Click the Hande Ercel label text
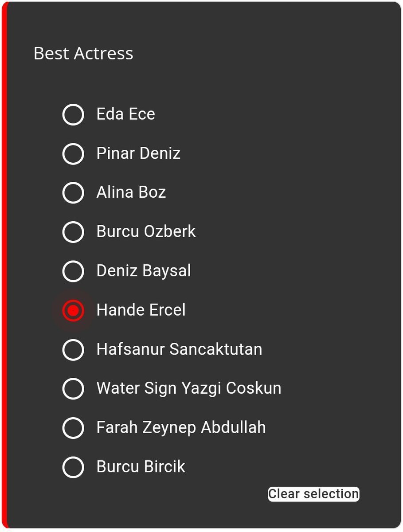403x532 pixels. (x=141, y=310)
